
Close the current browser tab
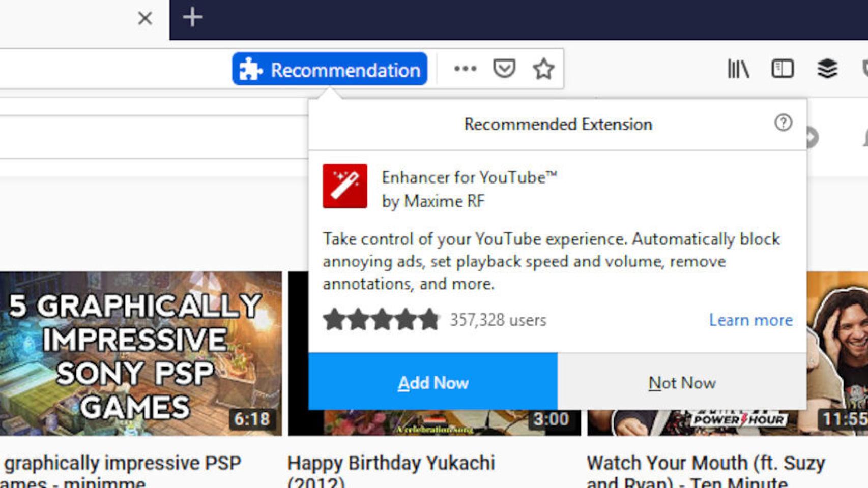point(145,19)
